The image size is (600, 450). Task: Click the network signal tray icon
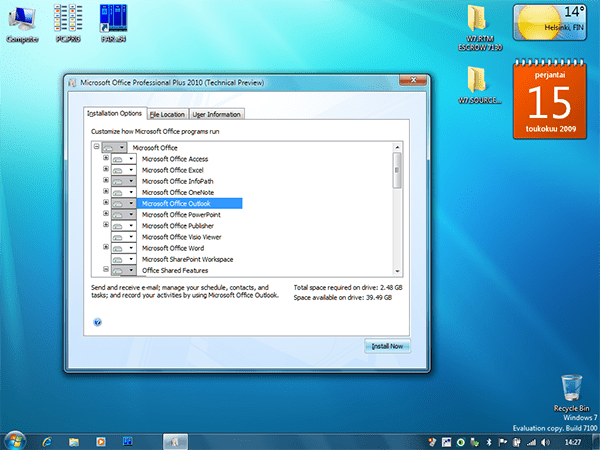click(531, 442)
